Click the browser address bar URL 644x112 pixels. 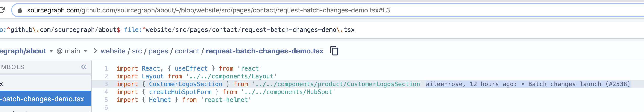pyautogui.click(x=208, y=10)
